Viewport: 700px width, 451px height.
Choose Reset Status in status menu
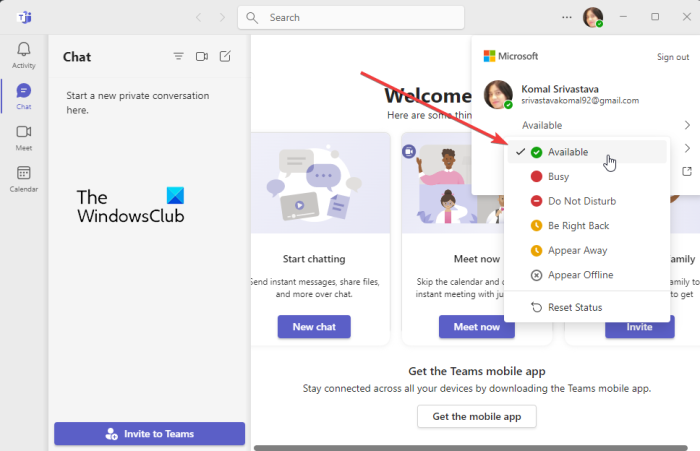(587, 307)
